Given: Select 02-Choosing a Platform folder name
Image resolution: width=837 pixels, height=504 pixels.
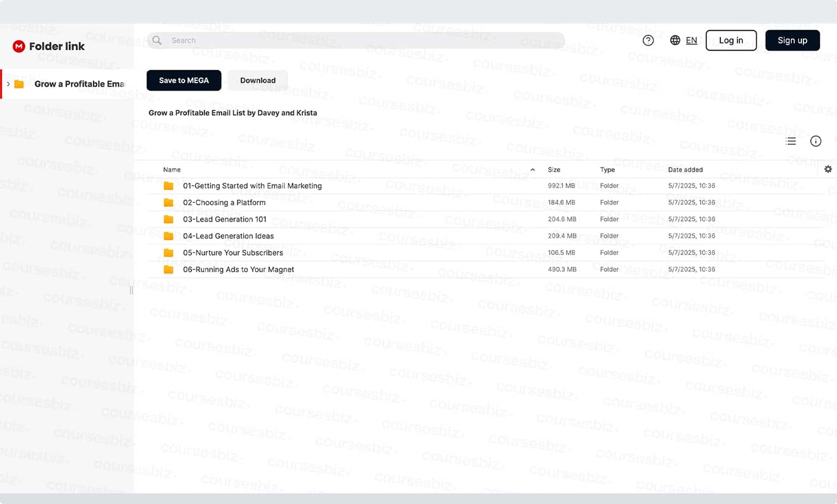Looking at the screenshot, I should tap(224, 202).
